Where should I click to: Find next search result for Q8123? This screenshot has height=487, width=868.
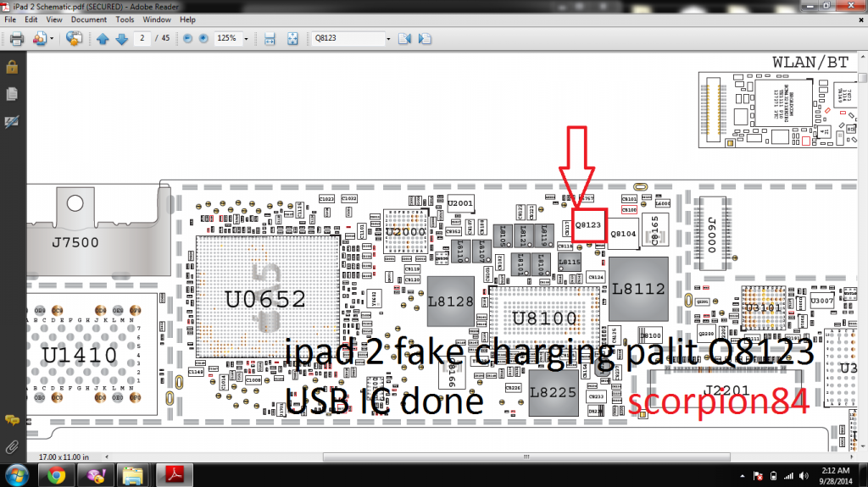pos(422,39)
